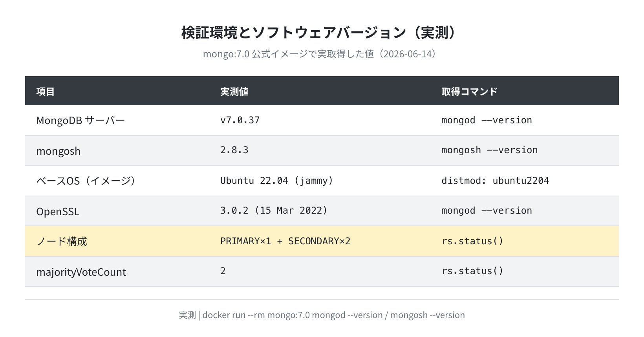This screenshot has height=337, width=644.
Task: Click the value 2 for majorityVoteCount
Action: tap(223, 271)
